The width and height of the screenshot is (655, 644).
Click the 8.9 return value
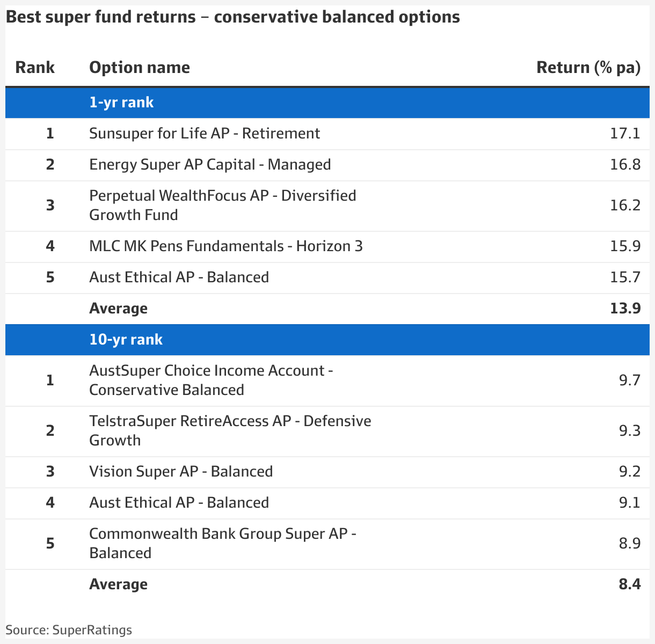pyautogui.click(x=630, y=544)
